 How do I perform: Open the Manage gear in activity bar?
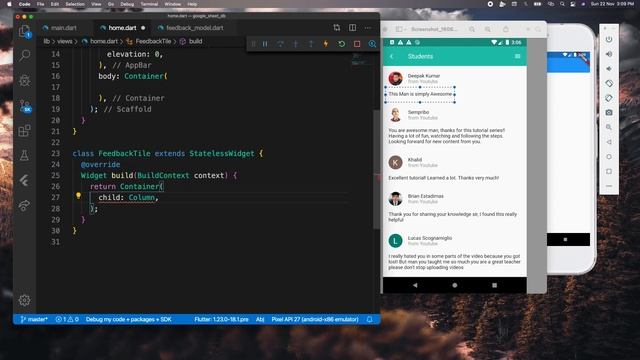[x=24, y=300]
